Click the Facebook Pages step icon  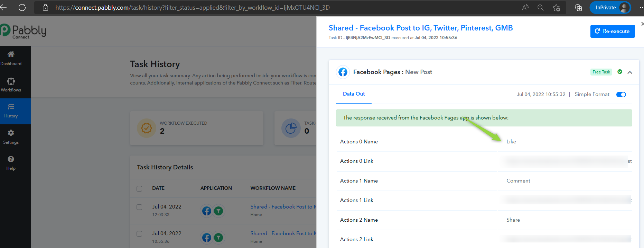click(343, 72)
